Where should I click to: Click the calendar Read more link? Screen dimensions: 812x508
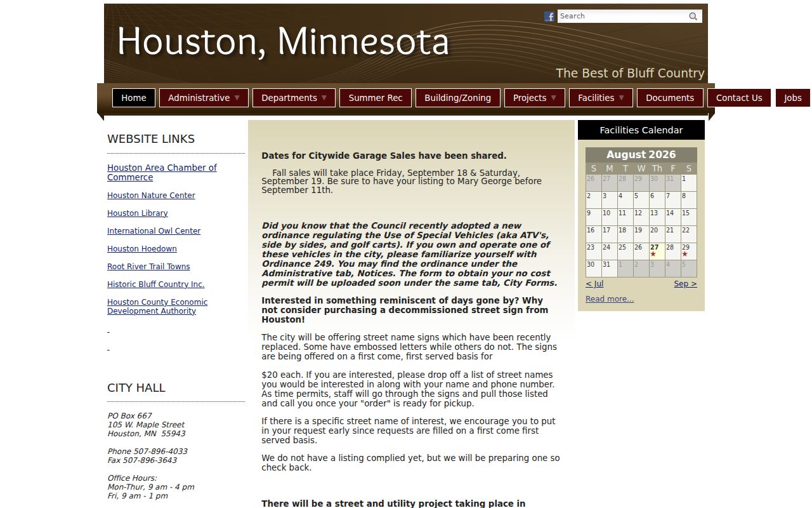coord(610,299)
